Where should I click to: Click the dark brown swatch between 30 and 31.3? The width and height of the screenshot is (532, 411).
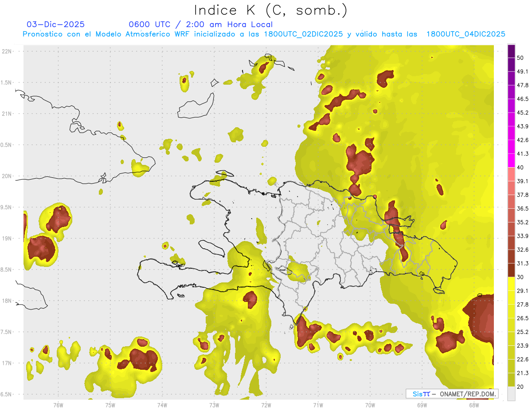511,270
